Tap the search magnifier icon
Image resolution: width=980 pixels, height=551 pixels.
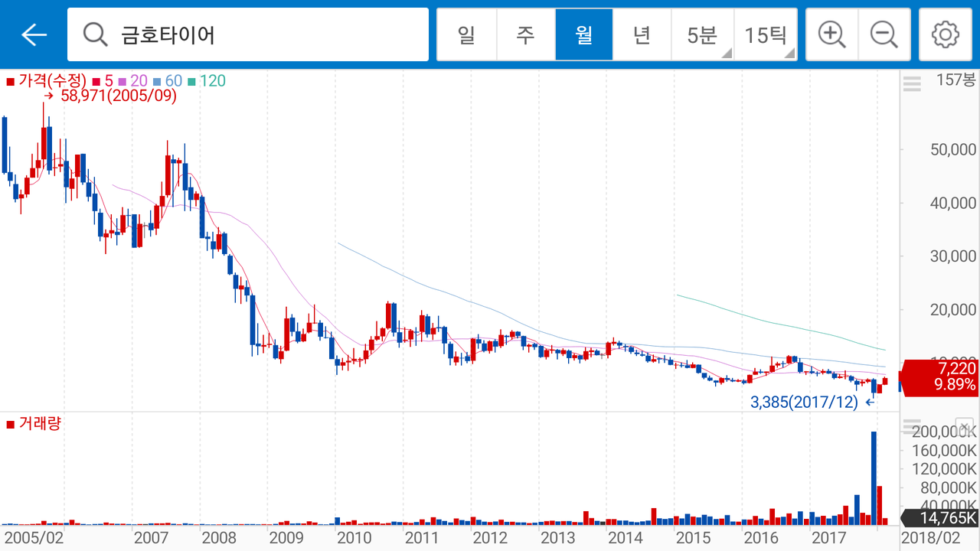(x=95, y=34)
